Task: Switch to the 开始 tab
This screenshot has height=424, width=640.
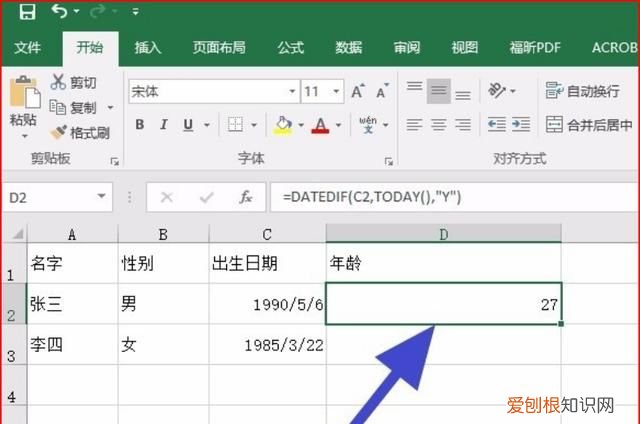Action: click(x=90, y=48)
